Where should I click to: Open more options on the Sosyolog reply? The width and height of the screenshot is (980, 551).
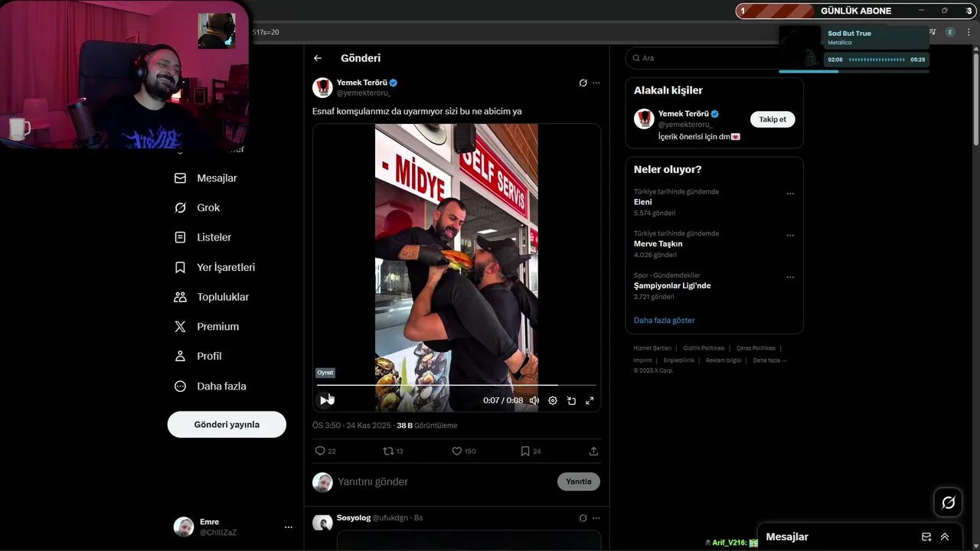pyautogui.click(x=596, y=518)
